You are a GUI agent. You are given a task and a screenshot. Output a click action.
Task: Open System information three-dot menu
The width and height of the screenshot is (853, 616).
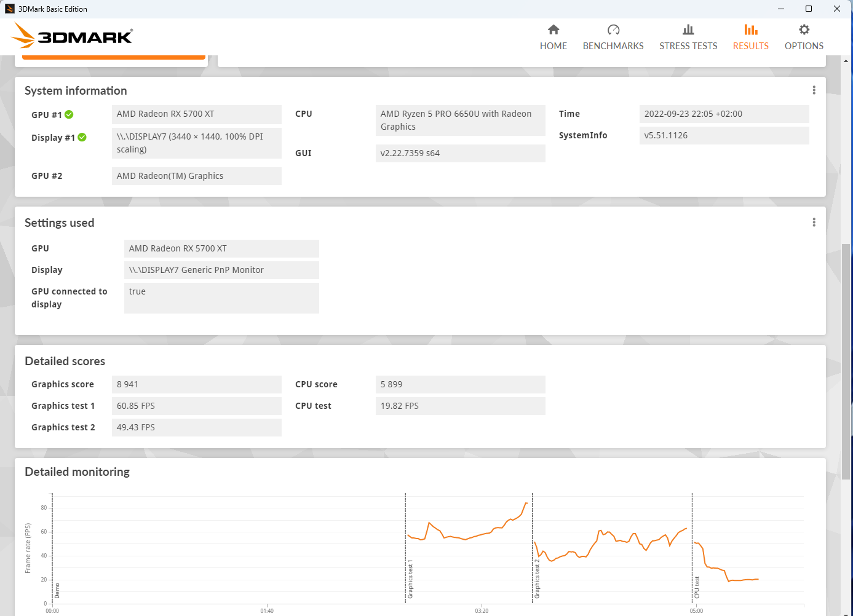(814, 90)
